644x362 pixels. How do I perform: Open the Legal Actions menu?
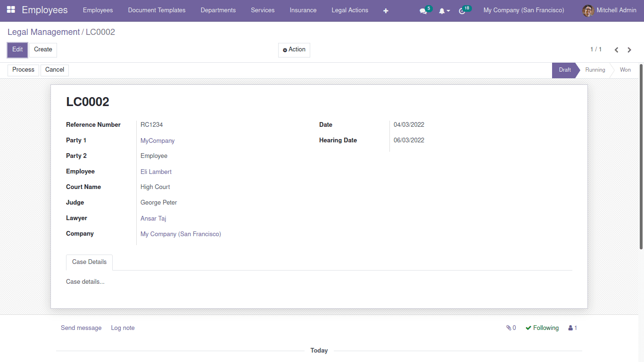pyautogui.click(x=349, y=10)
